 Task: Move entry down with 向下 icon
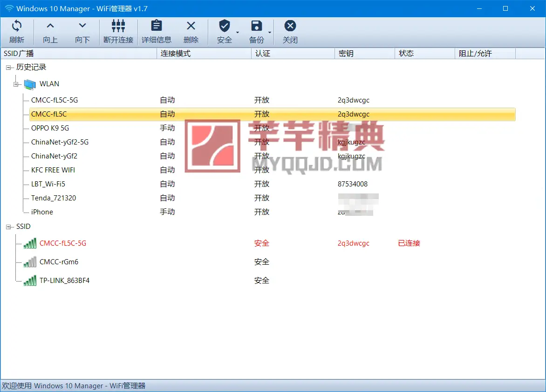82,26
